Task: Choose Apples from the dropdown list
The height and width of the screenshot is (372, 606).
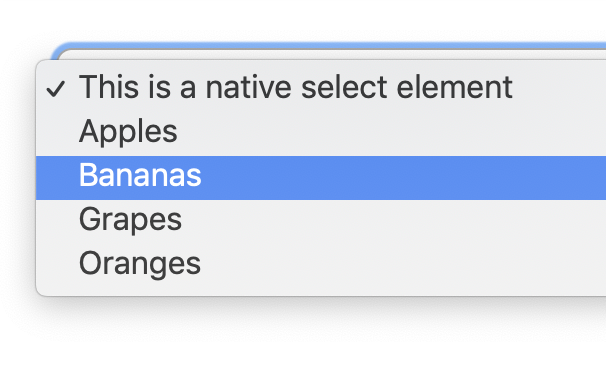Action: pos(321,134)
